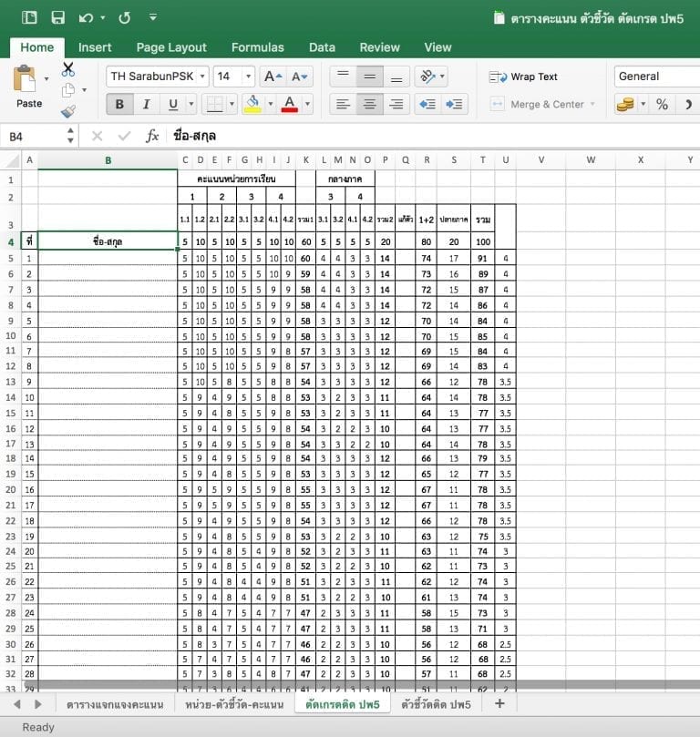Open the Insert ribbon tab

pyautogui.click(x=95, y=47)
